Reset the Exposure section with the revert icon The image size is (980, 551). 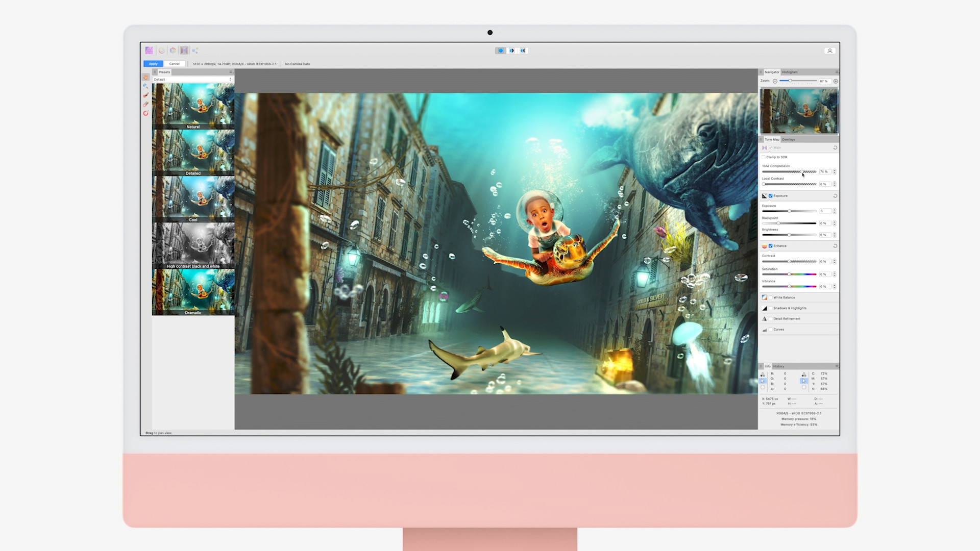pyautogui.click(x=835, y=196)
